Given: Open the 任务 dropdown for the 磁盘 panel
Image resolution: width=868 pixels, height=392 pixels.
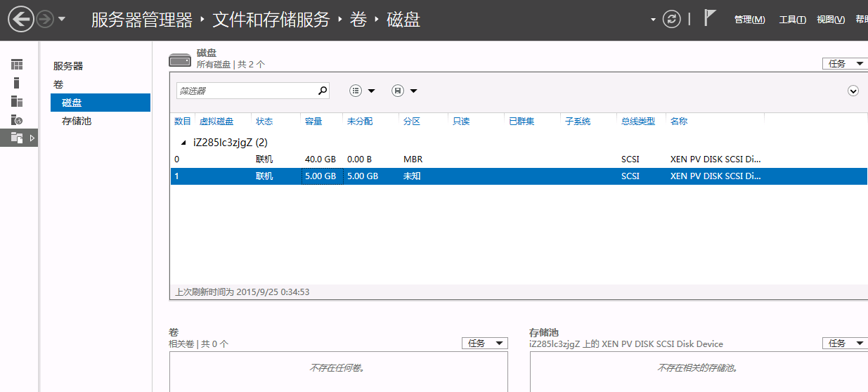Looking at the screenshot, I should pos(844,64).
